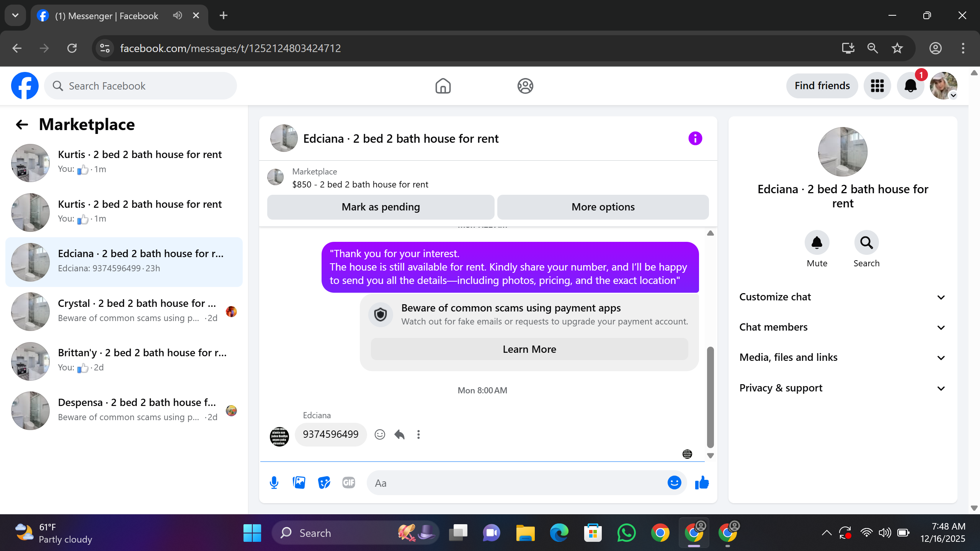Open second Kurtis conversation with shower thumbnail
This screenshot has height=551, width=980.
pyautogui.click(x=124, y=212)
